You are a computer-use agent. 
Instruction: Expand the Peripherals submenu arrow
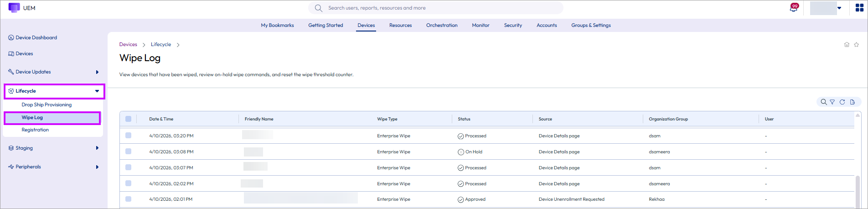(x=97, y=167)
